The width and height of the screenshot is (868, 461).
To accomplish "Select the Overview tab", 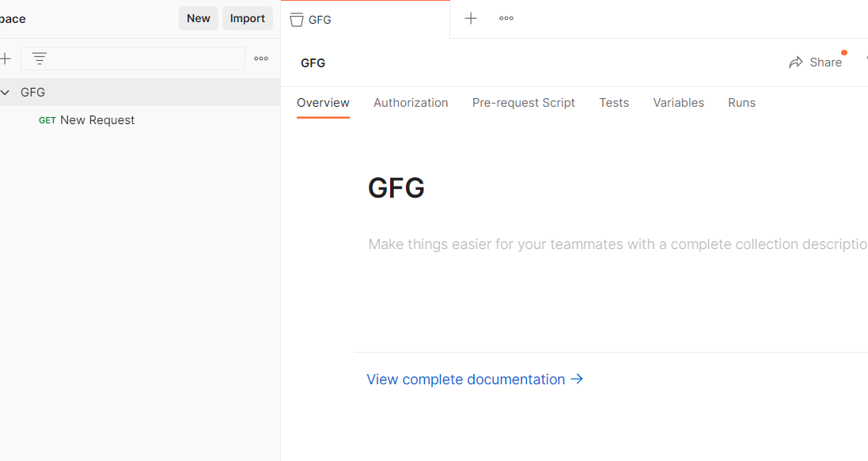I will pos(323,103).
